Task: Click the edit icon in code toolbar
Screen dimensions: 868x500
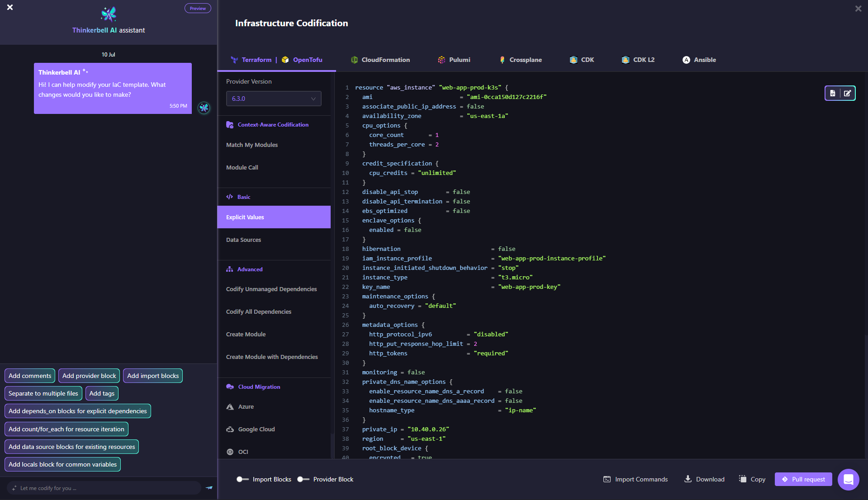Action: [x=847, y=93]
